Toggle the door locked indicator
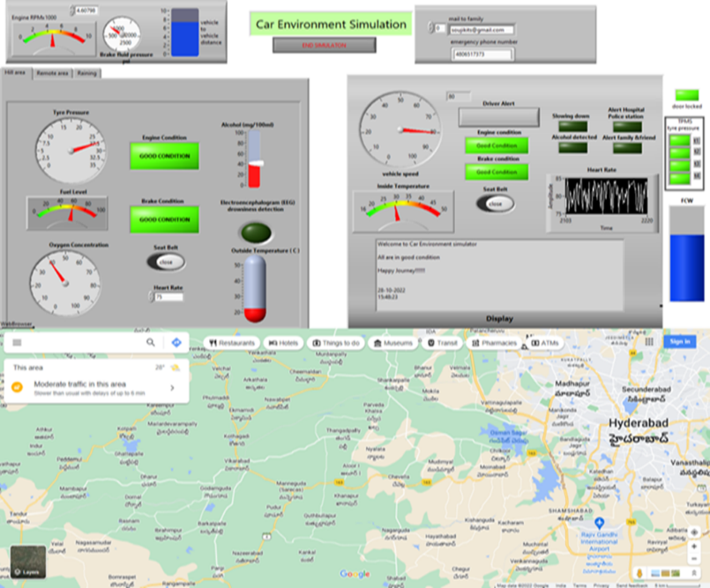The width and height of the screenshot is (710, 588). (x=687, y=94)
